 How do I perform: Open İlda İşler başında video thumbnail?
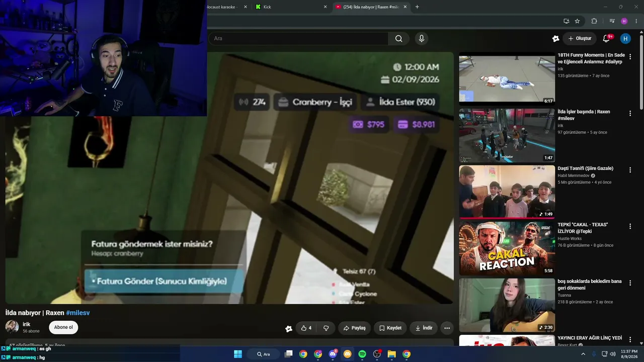tap(507, 135)
